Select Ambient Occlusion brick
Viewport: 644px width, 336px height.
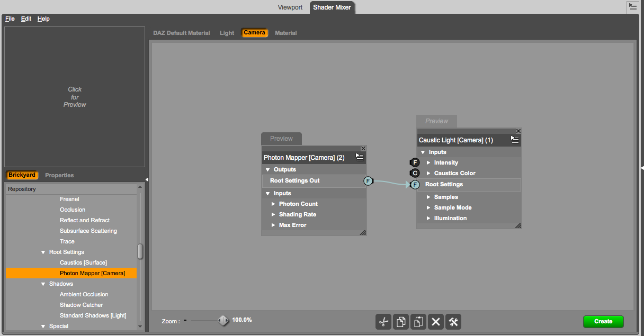point(84,295)
